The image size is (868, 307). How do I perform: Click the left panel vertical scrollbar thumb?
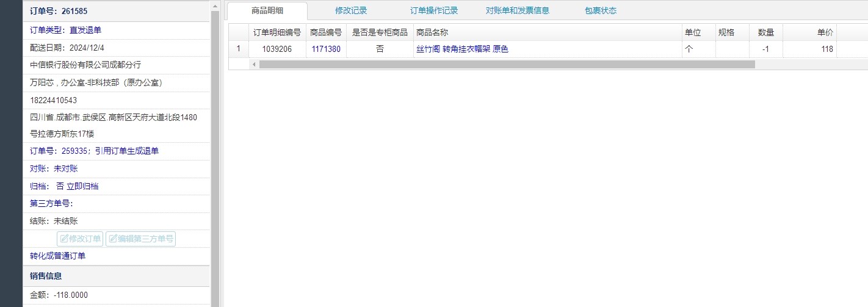tap(215, 159)
